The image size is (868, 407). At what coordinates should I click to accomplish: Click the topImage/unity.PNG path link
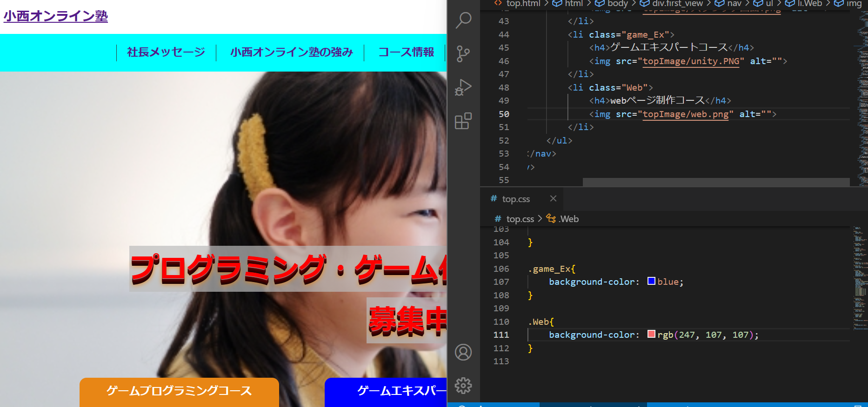coord(691,61)
